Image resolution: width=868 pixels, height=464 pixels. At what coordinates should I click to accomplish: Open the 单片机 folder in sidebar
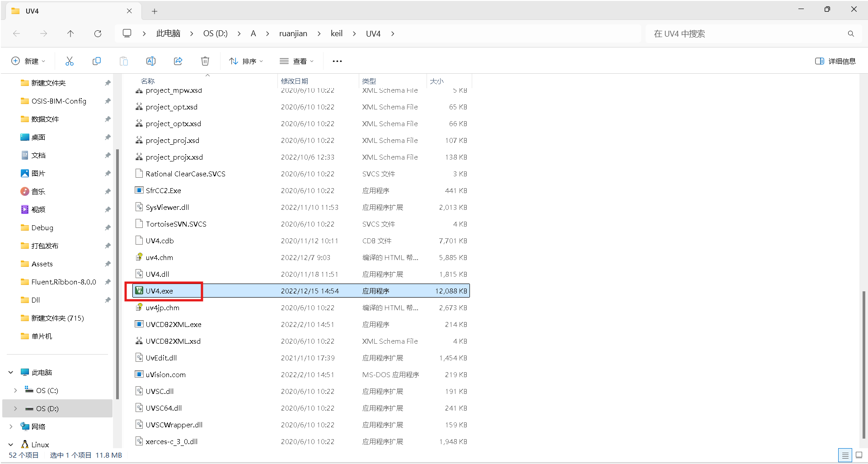[42, 336]
